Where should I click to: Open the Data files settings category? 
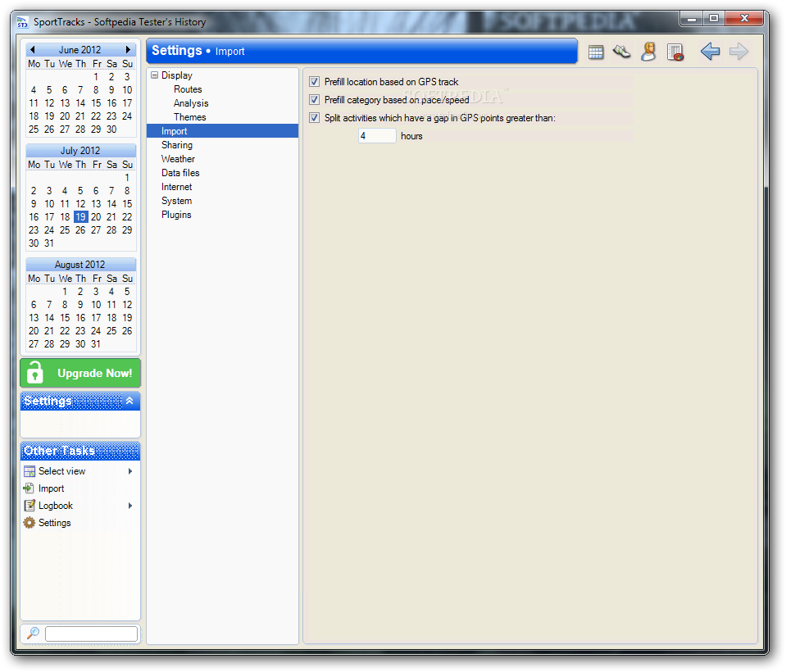(180, 173)
